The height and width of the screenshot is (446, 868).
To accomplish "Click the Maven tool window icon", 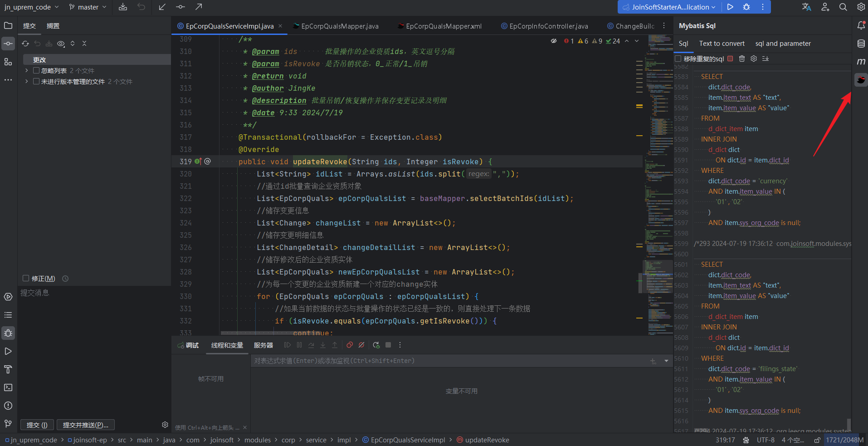I will click(861, 62).
